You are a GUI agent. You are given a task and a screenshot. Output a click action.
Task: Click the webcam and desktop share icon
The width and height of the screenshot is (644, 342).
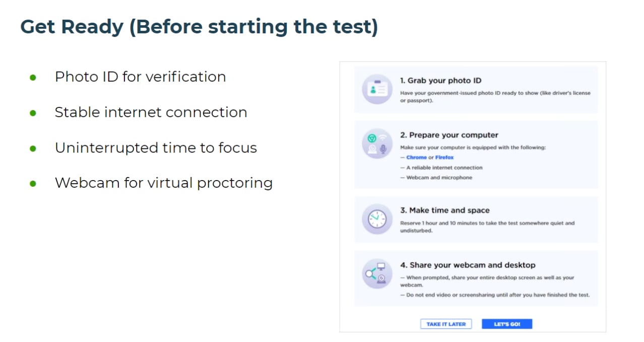(x=377, y=274)
